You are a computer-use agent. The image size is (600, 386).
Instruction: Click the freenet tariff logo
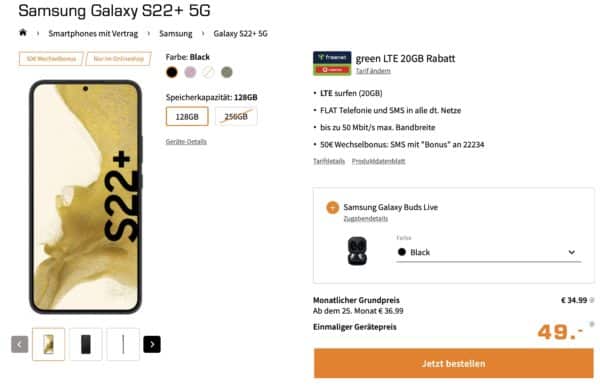pos(332,63)
